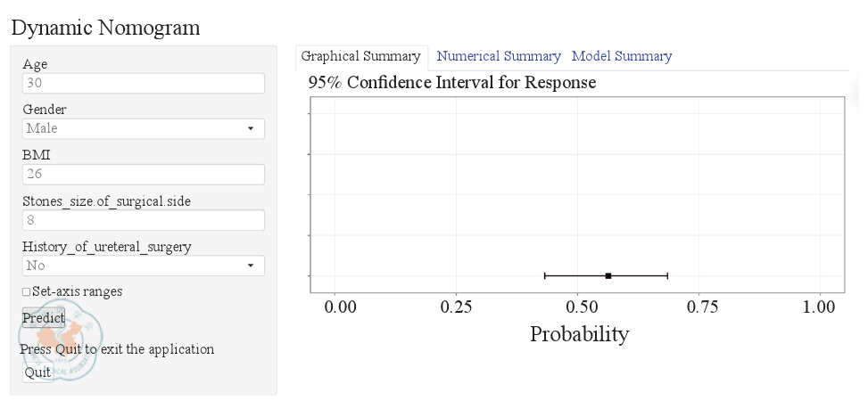Click the left end cap of confidence interval
868x409 pixels.
(x=544, y=276)
